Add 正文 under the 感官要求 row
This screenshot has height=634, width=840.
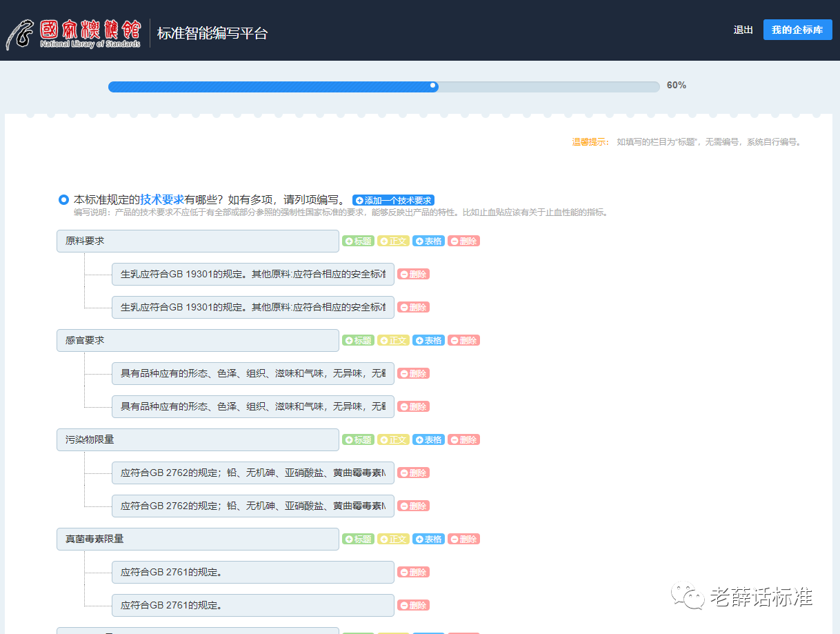click(x=393, y=341)
